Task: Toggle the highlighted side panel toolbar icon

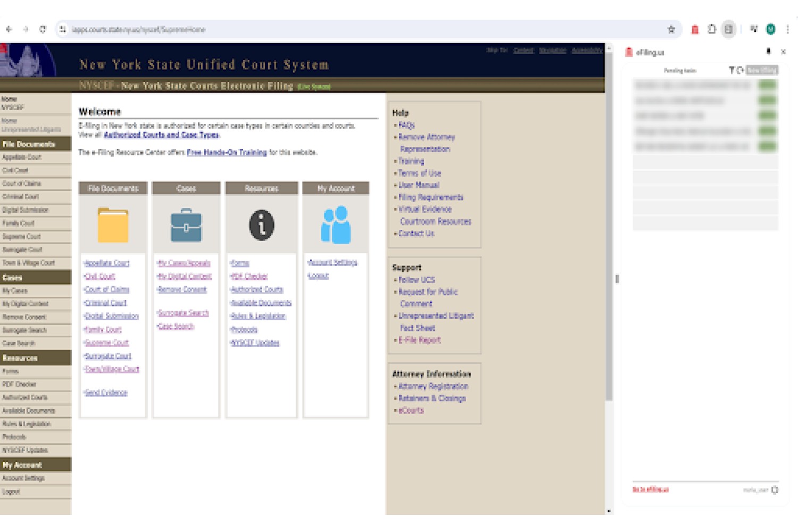Action: 729,29
